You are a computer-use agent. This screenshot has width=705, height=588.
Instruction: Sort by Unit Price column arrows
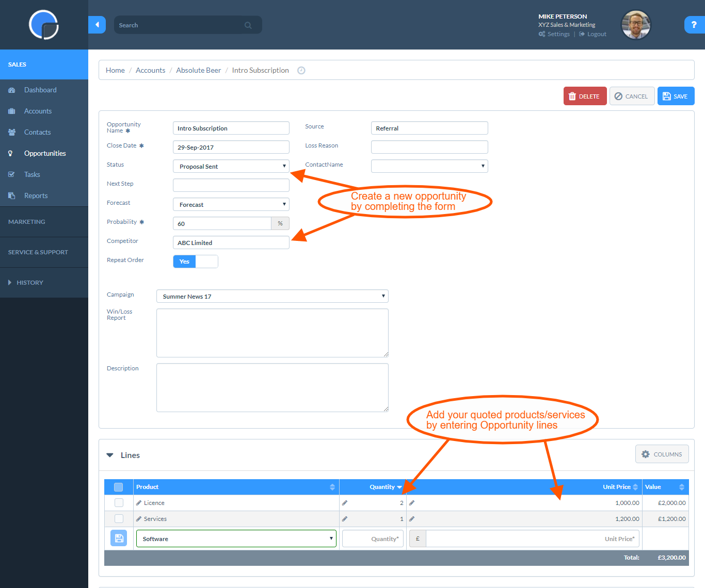pos(635,487)
